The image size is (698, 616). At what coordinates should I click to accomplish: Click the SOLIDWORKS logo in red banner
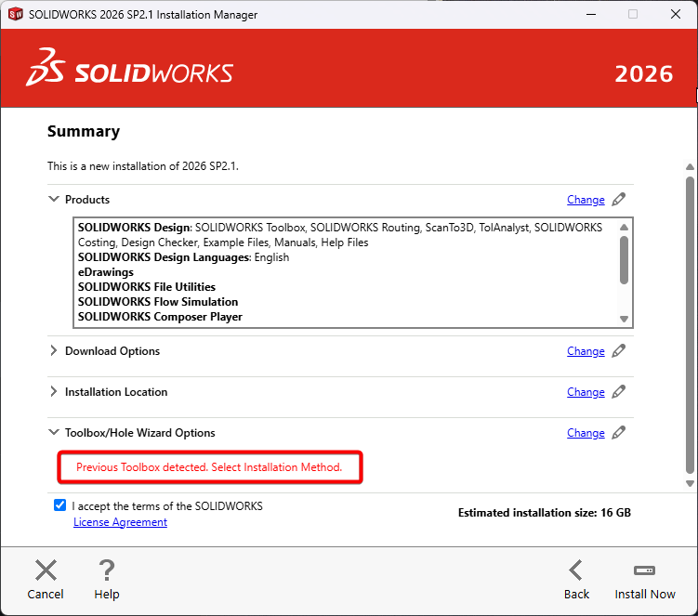coord(129,67)
